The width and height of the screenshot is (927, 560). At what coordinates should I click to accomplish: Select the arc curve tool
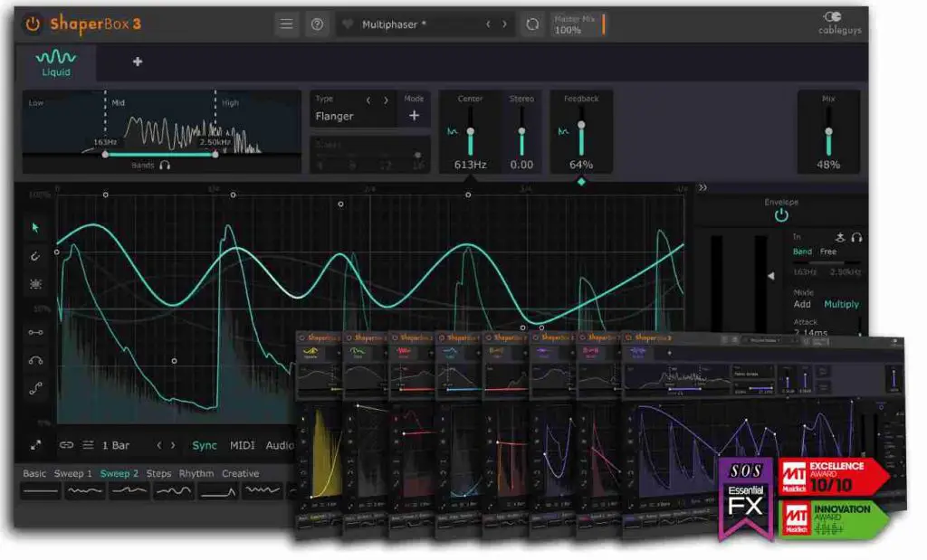coord(35,360)
